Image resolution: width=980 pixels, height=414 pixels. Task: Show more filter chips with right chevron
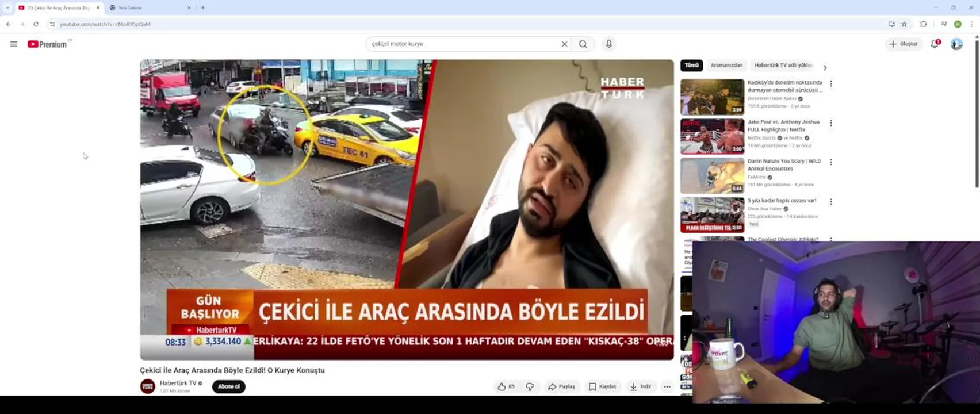pos(825,67)
